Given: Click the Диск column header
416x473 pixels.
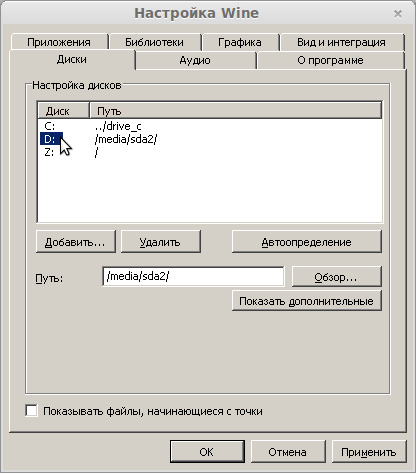Looking at the screenshot, I should click(63, 111).
